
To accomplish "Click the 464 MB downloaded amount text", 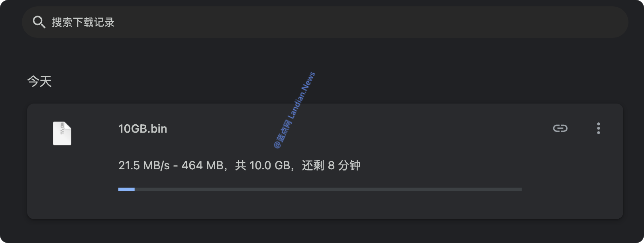I will (x=202, y=165).
